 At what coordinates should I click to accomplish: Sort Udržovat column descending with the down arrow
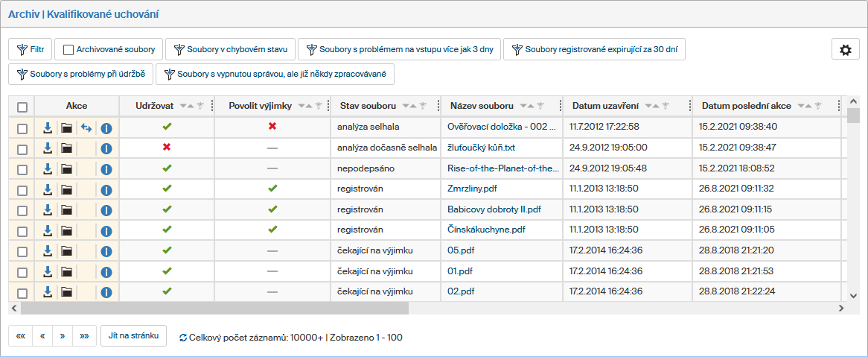[x=182, y=107]
